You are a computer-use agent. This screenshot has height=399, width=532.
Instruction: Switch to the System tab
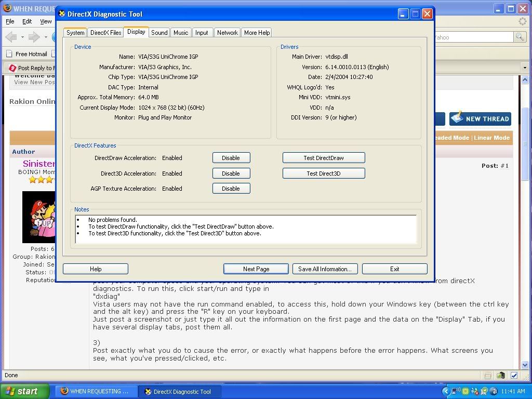coord(75,33)
